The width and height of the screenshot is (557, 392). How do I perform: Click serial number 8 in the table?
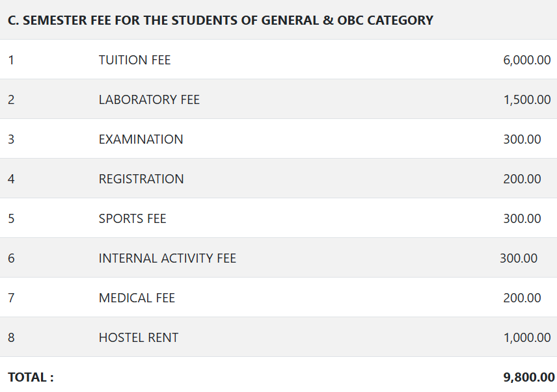[11, 337]
